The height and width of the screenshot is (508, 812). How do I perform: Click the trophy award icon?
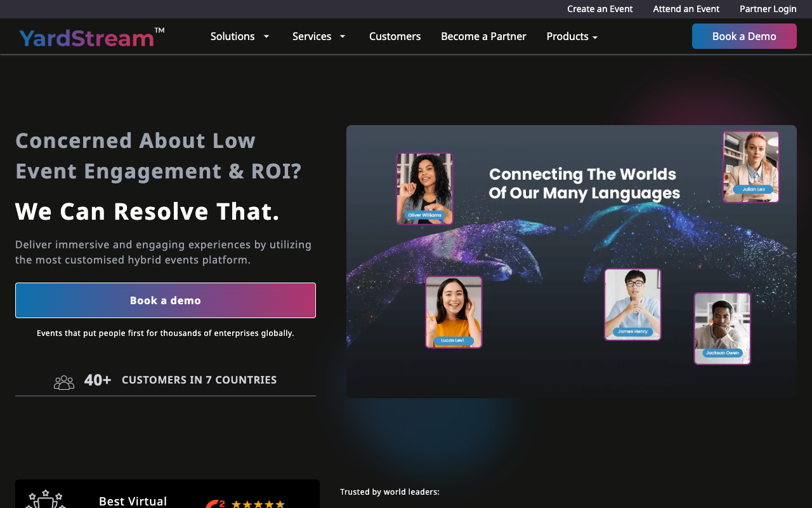[44, 499]
